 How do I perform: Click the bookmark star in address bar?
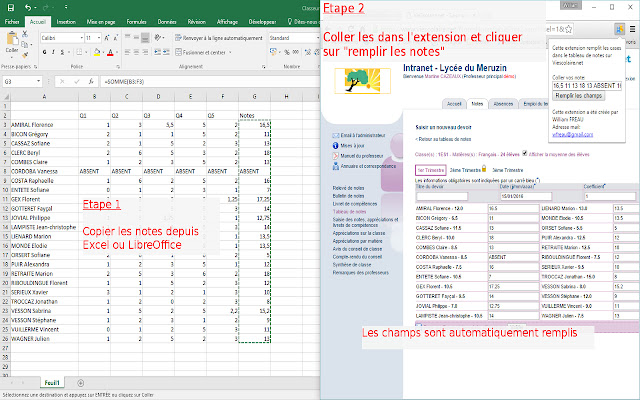pyautogui.click(x=568, y=29)
